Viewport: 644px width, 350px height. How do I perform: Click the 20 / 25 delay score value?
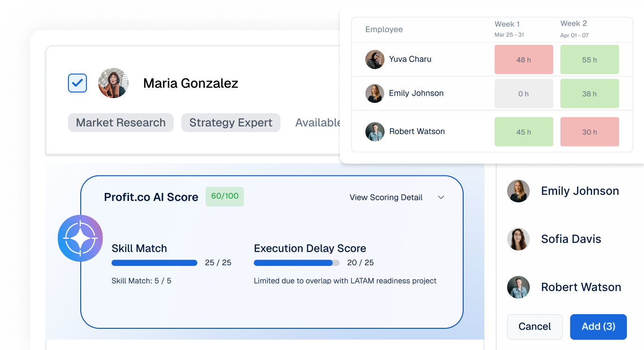coord(360,263)
